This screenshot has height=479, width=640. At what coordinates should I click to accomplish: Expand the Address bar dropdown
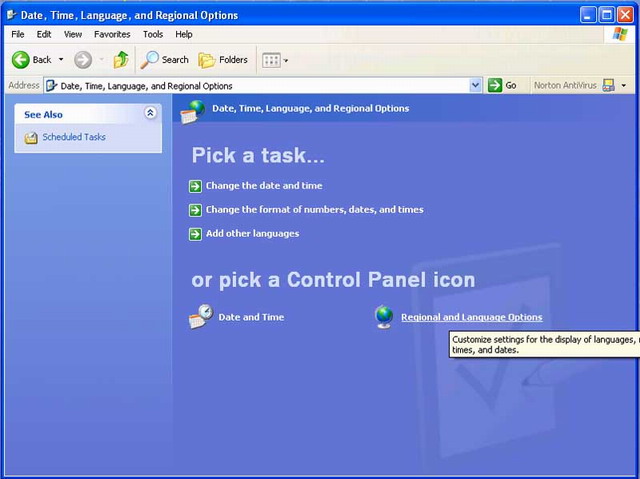[x=476, y=86]
